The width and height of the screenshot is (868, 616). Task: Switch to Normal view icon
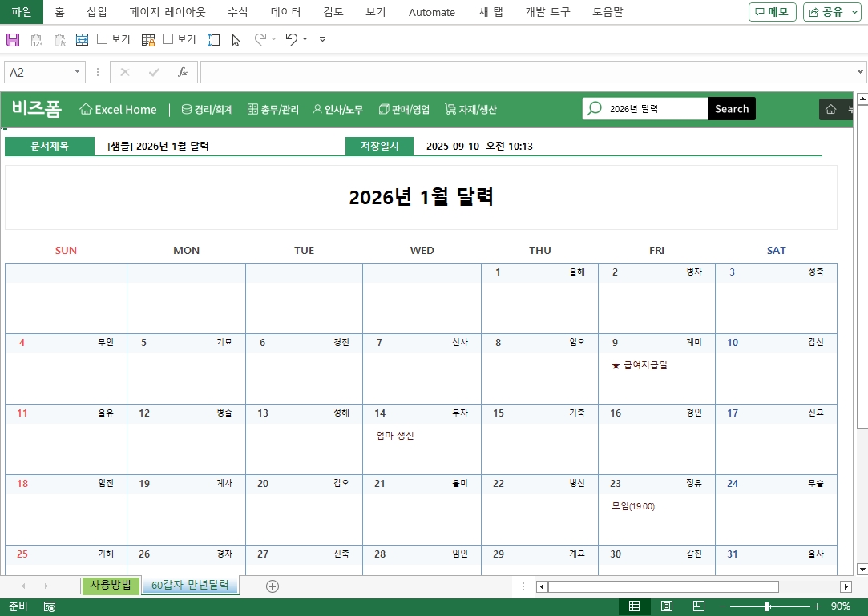coord(635,606)
